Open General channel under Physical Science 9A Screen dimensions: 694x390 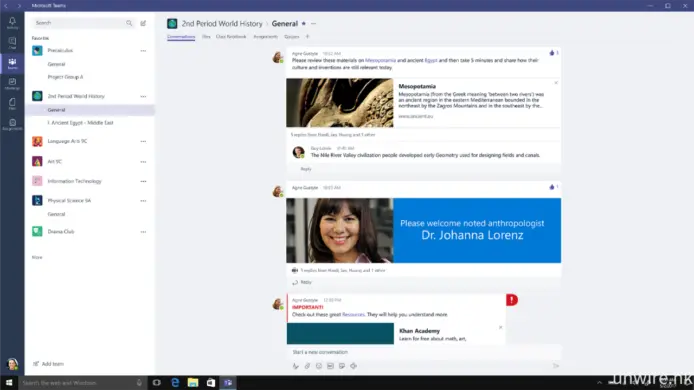(56, 214)
